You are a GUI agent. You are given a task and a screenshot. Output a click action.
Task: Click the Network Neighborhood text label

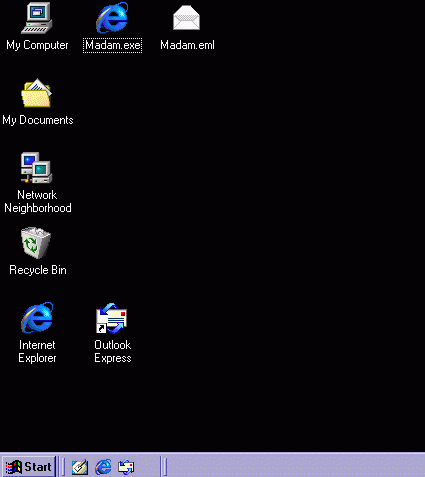[x=38, y=201]
